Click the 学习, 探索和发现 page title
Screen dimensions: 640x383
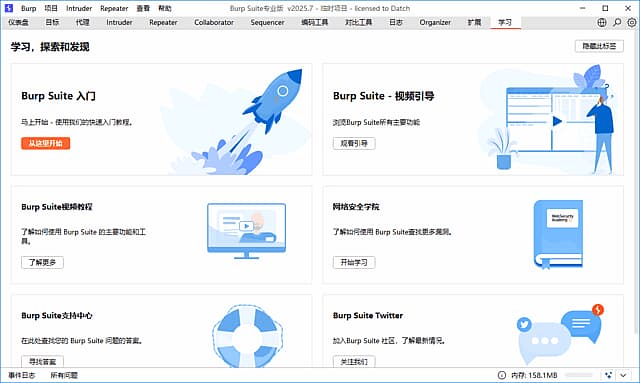[x=50, y=47]
